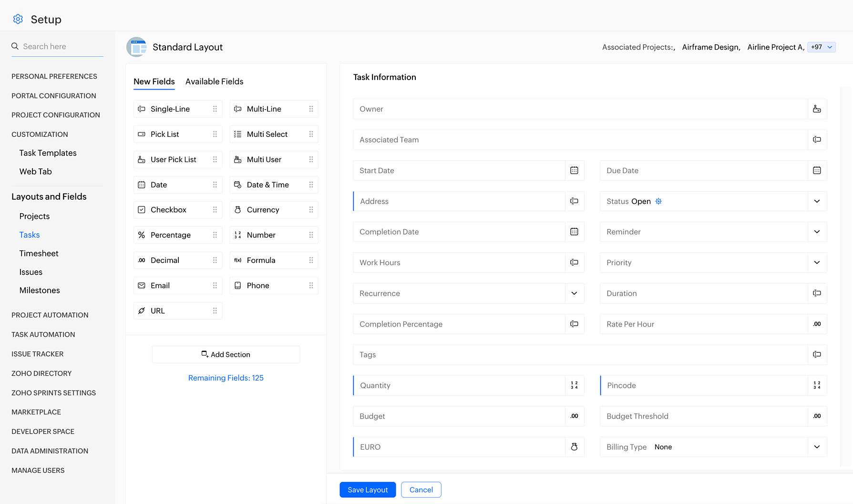The image size is (853, 504).
Task: Select the Checkbox field type
Action: pos(168,210)
